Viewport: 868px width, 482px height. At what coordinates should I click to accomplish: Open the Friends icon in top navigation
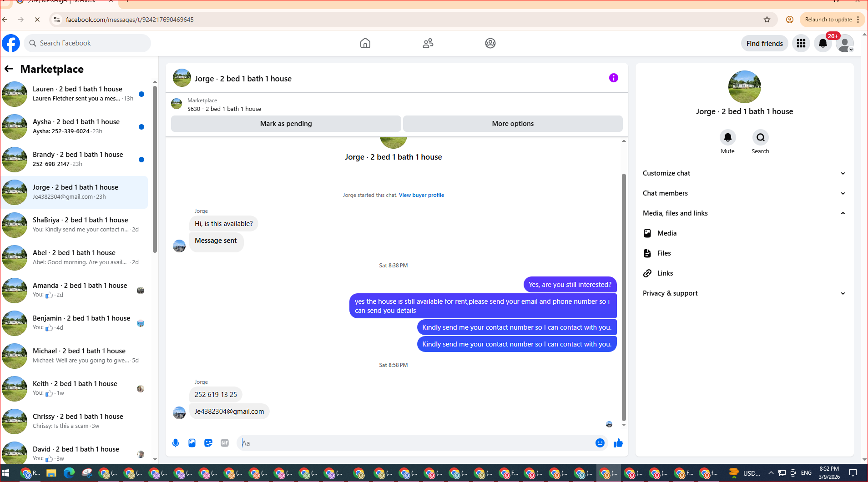click(428, 43)
